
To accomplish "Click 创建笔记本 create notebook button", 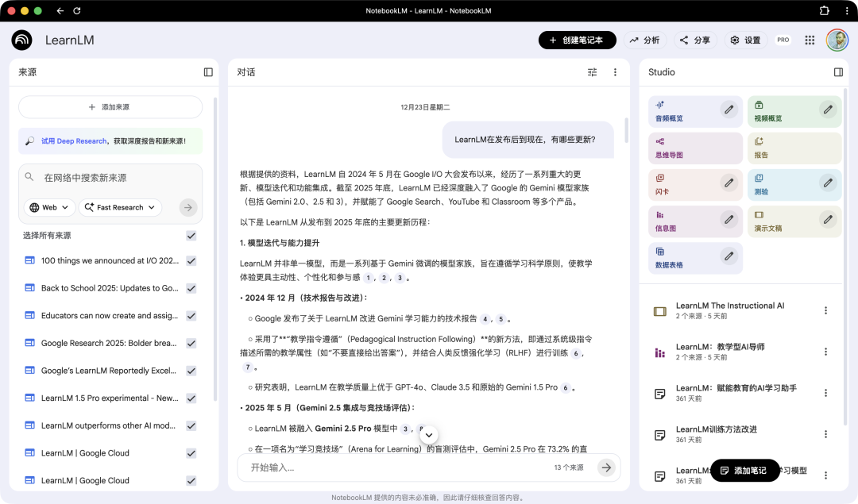I will (578, 40).
